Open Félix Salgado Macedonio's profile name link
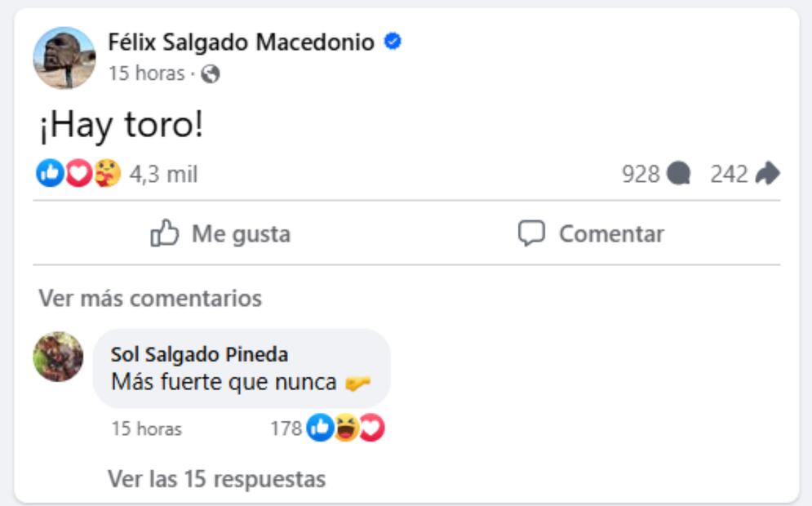This screenshot has height=506, width=812. tap(242, 42)
